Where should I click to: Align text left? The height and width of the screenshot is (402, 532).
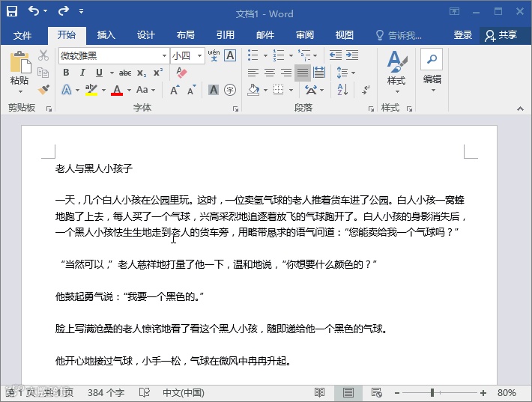[x=253, y=72]
